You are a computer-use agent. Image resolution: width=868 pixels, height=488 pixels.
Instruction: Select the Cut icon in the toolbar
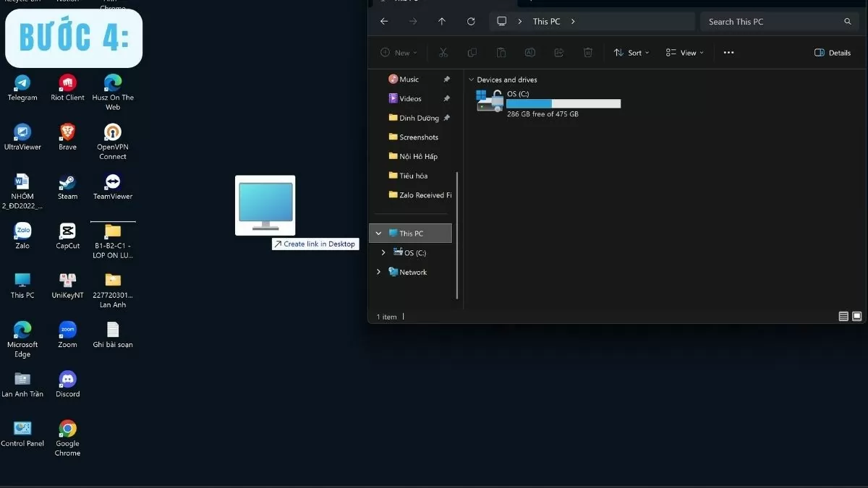point(443,52)
